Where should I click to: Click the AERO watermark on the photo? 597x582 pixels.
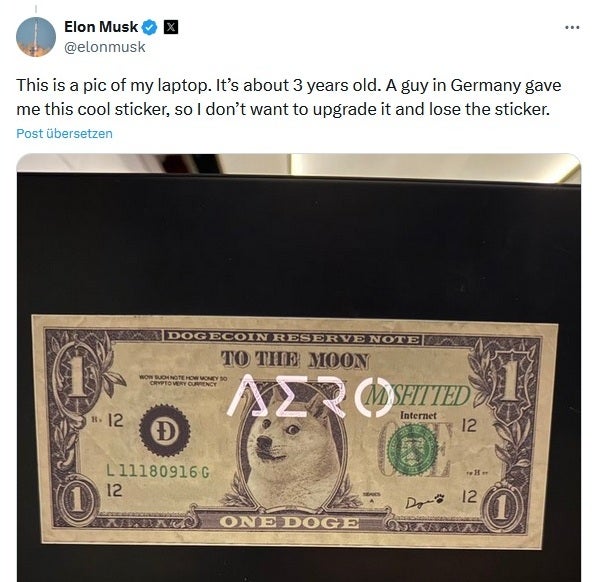coord(310,396)
